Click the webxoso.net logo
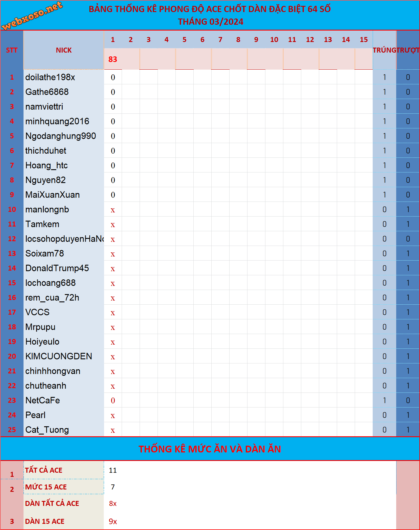 [x=32, y=15]
